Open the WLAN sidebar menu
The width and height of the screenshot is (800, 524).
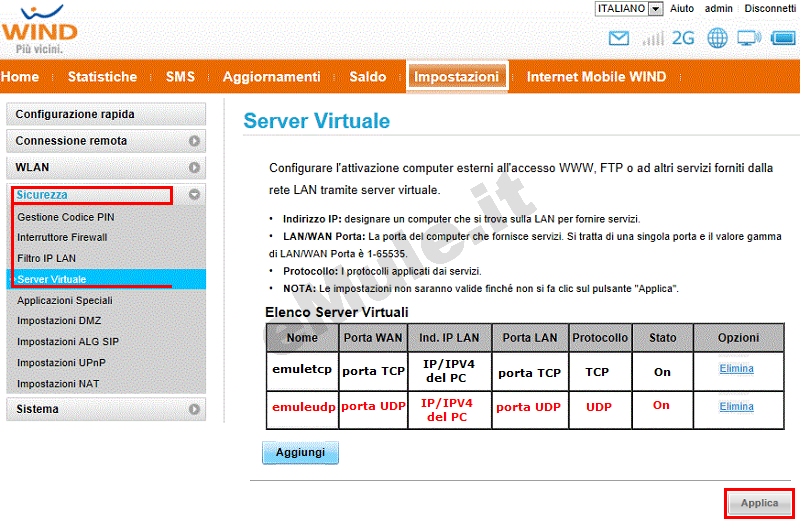tap(106, 167)
